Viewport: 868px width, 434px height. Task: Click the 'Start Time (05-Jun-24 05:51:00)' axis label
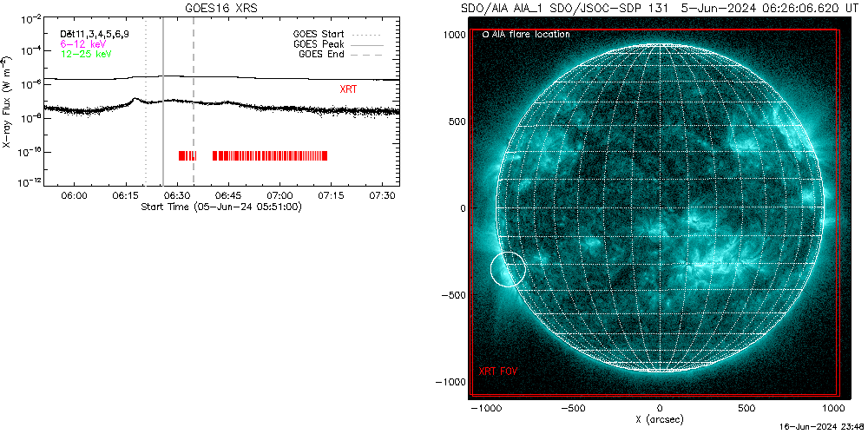click(x=220, y=207)
